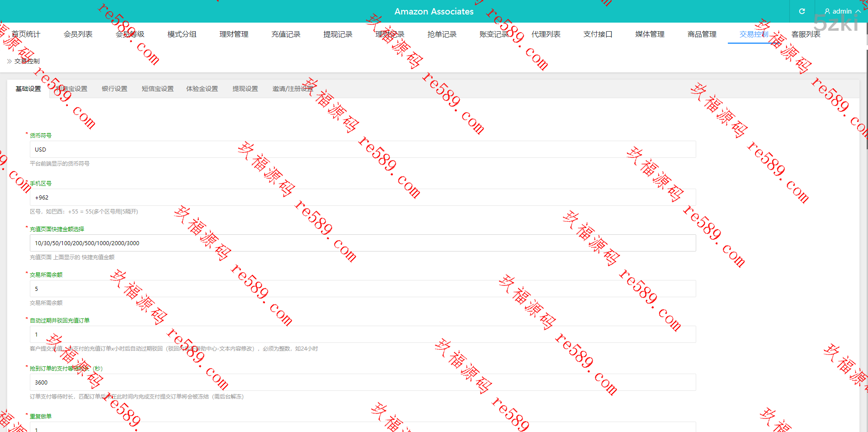This screenshot has height=432, width=868.
Task: Open the 首页统计 menu item
Action: coord(26,34)
